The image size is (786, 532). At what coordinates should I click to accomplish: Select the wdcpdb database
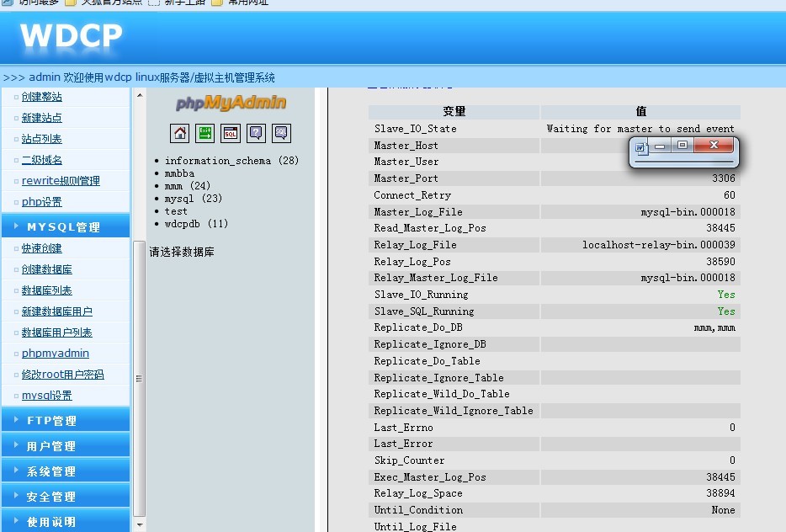184,224
